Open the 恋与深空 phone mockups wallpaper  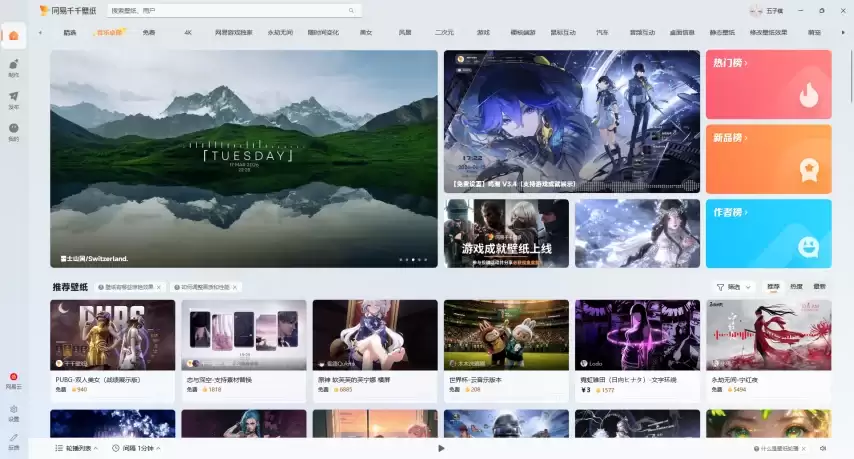(x=244, y=335)
